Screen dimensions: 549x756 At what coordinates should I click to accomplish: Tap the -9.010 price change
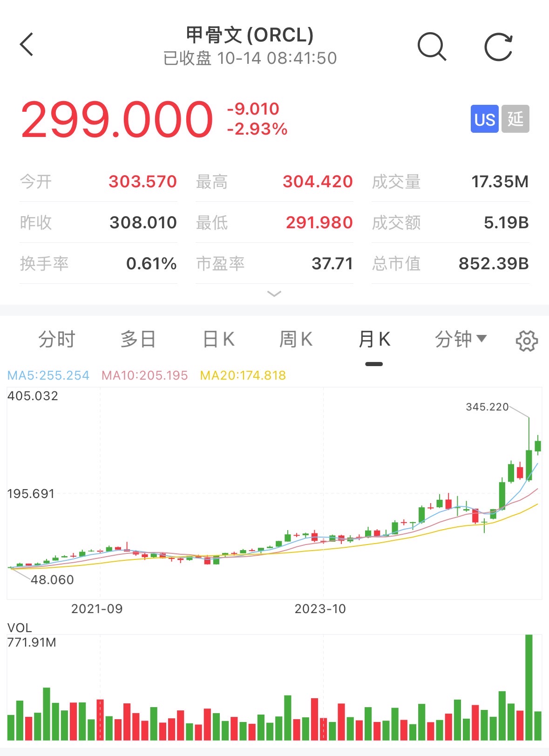coord(253,109)
